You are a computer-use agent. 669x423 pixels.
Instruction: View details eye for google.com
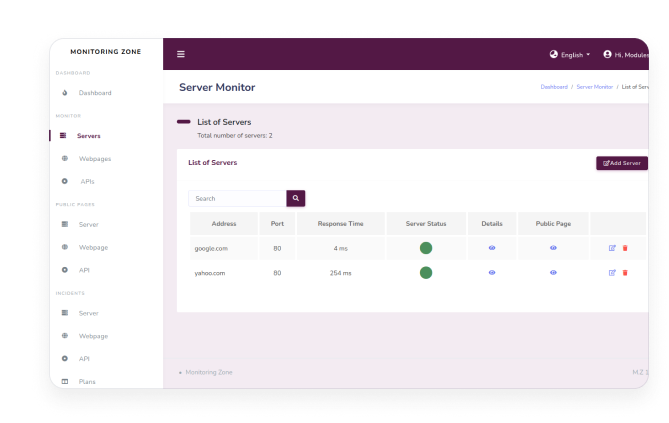(x=492, y=247)
